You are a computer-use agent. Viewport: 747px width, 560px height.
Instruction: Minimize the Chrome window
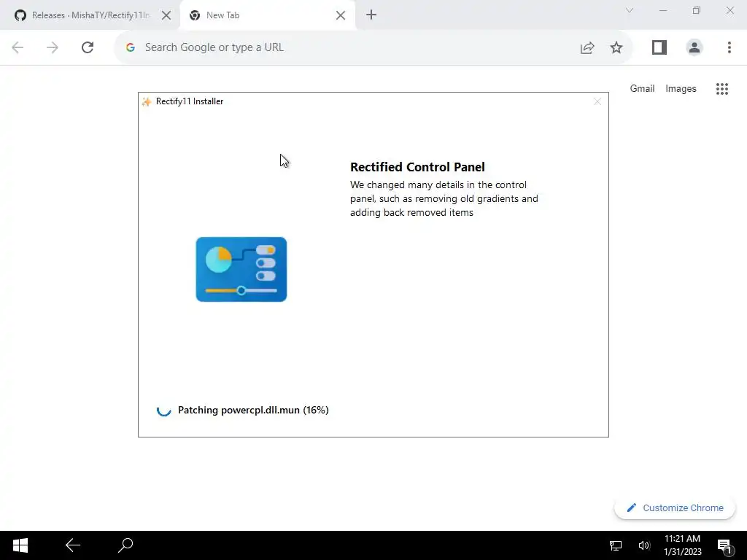(662, 10)
